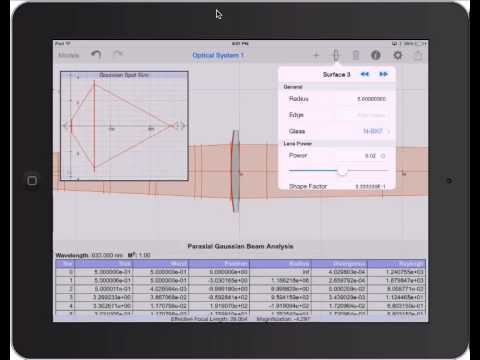Select the N-BK7 glass value
This screenshot has width=480, height=360.
[x=373, y=131]
